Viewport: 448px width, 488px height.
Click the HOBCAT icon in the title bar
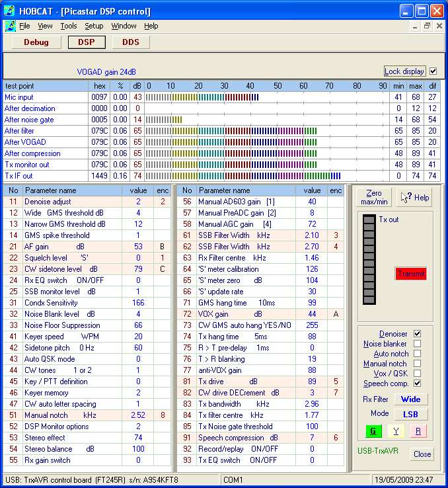tap(10, 11)
